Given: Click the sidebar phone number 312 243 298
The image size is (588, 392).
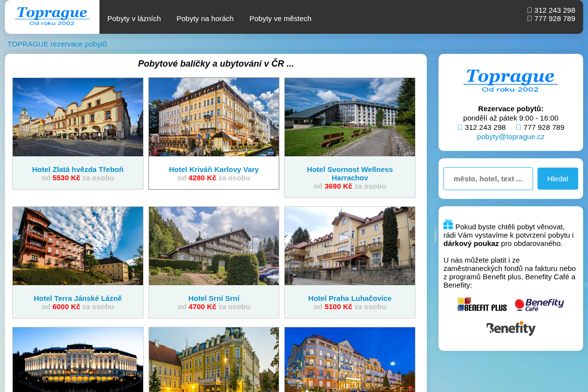Looking at the screenshot, I should (x=485, y=127).
